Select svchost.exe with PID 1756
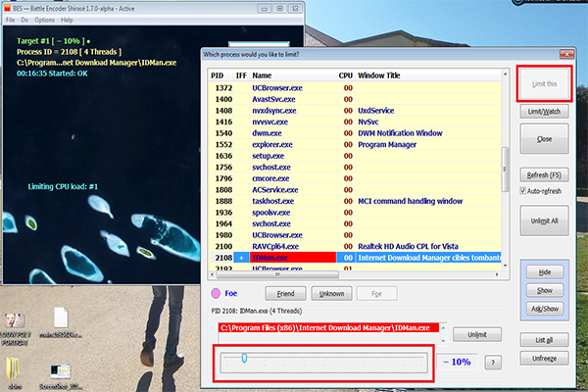 355,167
